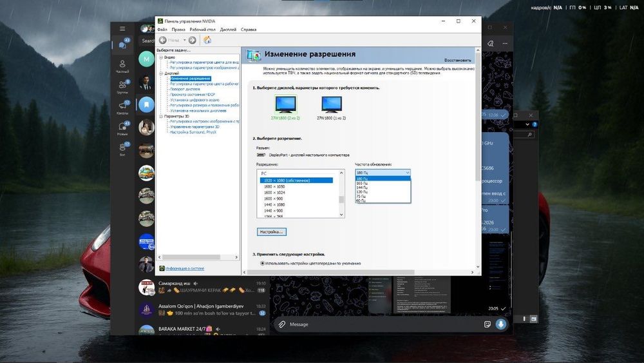Screen dimensions: 644x363
Task: Open the back button history dropdown arrow
Action: point(184,40)
